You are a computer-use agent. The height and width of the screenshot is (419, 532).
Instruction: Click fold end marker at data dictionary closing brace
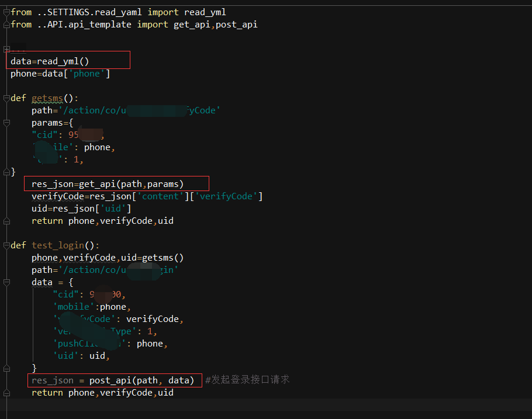pos(6,368)
